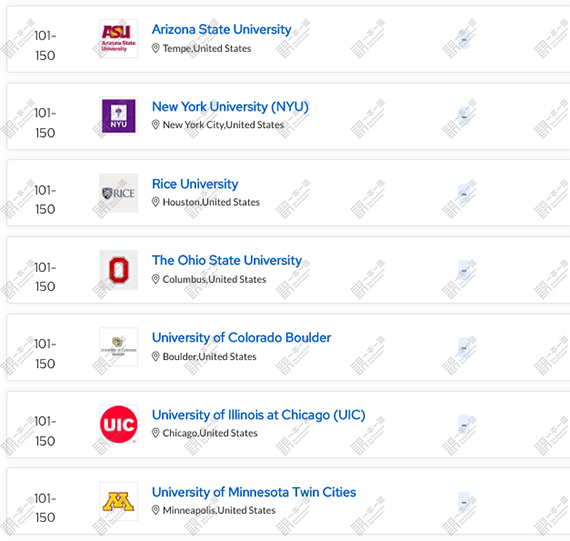Click the purple NYU logo
Image resolution: width=570 pixels, height=541 pixels.
click(x=119, y=116)
